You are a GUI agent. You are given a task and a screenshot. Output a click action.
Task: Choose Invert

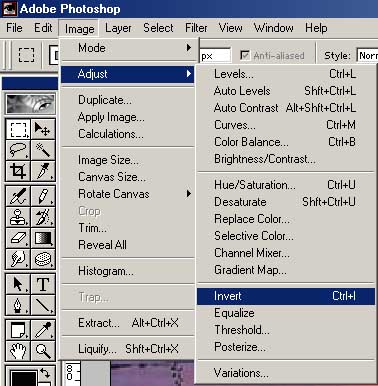coord(286,296)
